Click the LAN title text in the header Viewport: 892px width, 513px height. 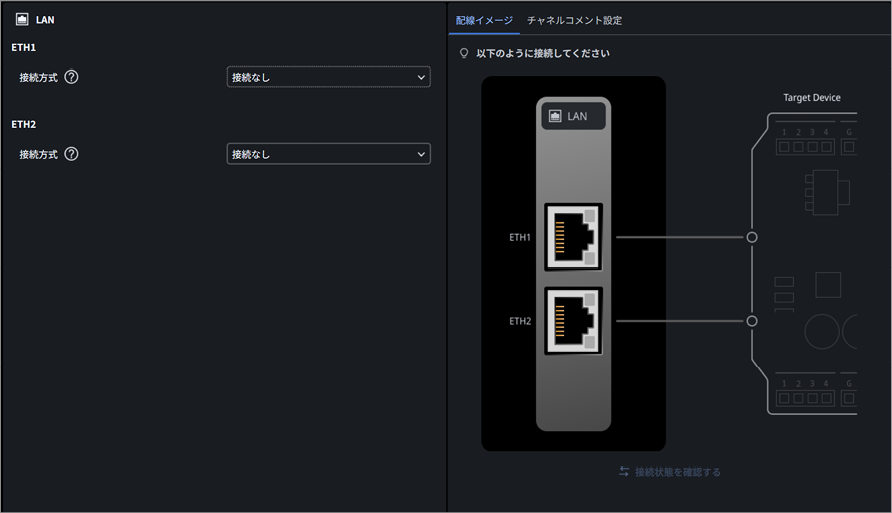pyautogui.click(x=45, y=20)
